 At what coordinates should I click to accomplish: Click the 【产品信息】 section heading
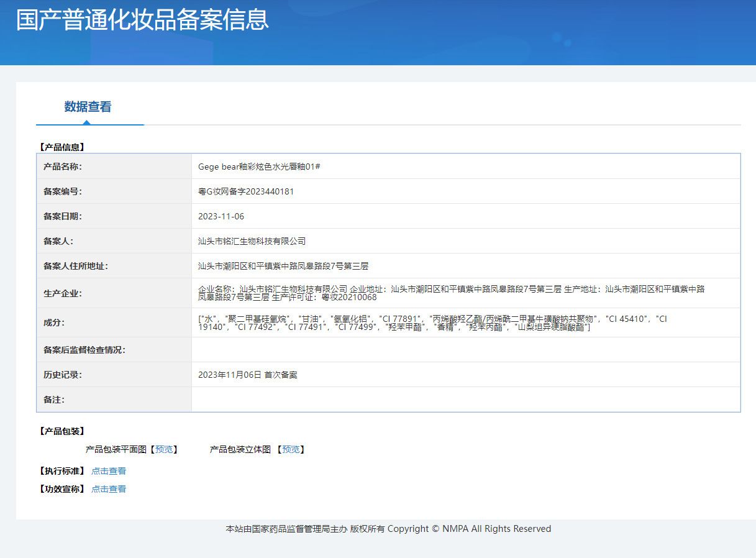point(61,147)
